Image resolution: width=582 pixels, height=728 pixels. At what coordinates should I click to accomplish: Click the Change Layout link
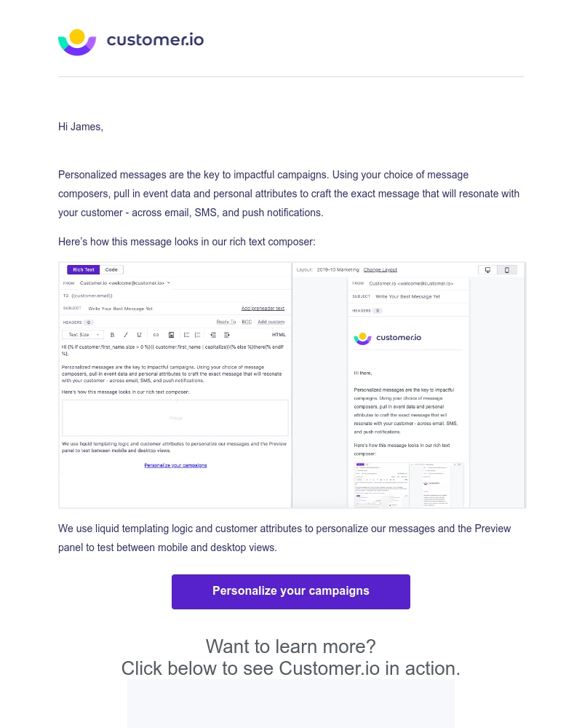point(380,269)
